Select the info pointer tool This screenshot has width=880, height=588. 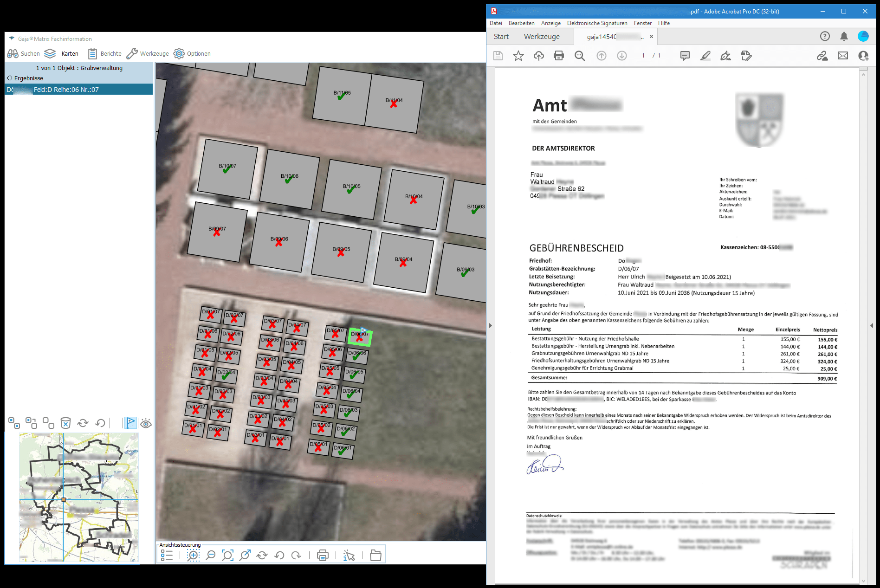pyautogui.click(x=349, y=555)
